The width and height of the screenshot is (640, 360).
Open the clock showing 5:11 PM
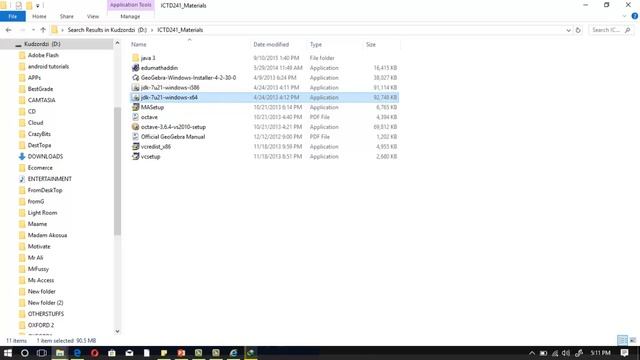(x=601, y=353)
